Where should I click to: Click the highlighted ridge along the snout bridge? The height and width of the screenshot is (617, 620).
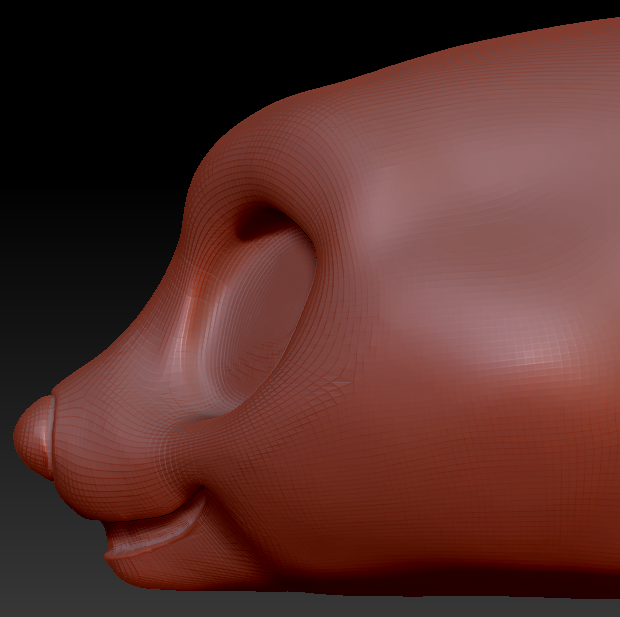click(x=188, y=320)
